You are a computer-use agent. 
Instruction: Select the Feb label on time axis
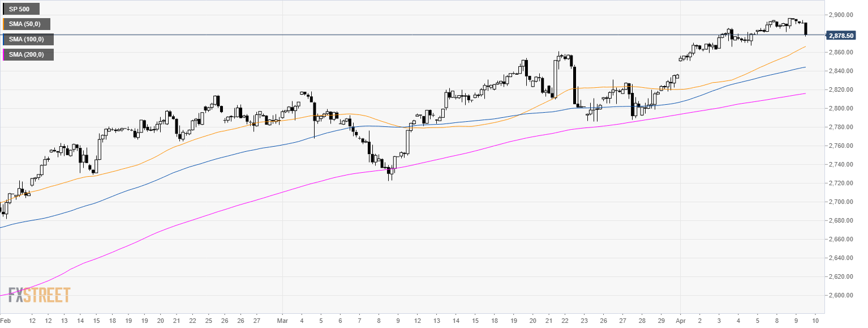[x=7, y=321]
